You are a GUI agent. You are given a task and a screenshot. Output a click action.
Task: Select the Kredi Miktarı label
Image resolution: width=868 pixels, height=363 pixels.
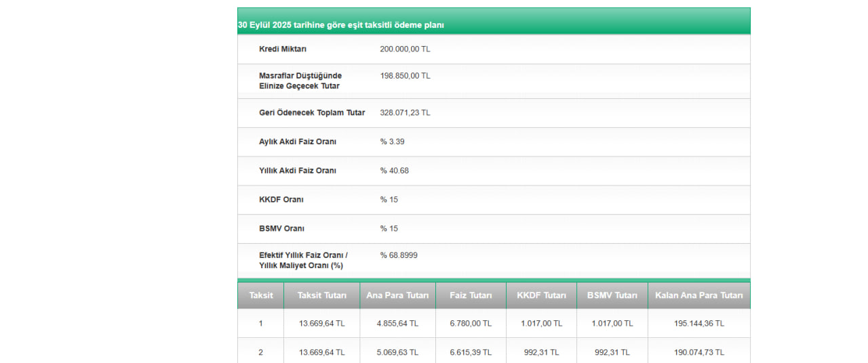283,49
